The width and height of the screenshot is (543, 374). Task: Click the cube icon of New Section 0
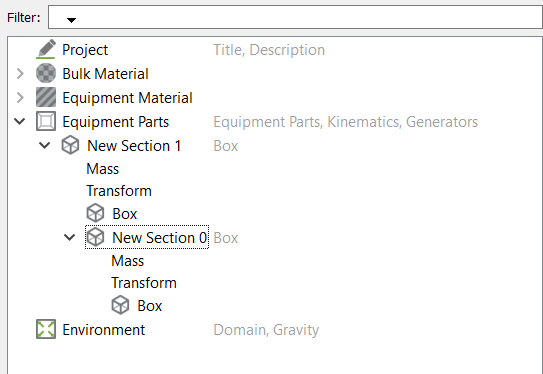coord(95,237)
